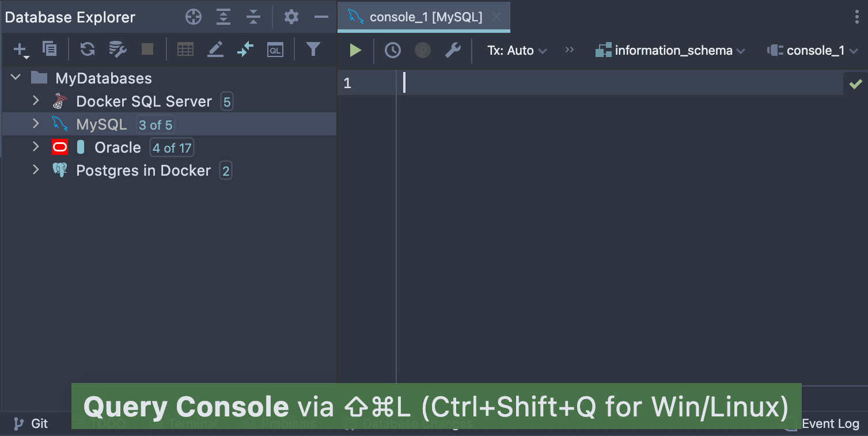The image size is (868, 436).
Task: Click the Filter funnel icon
Action: 313,50
